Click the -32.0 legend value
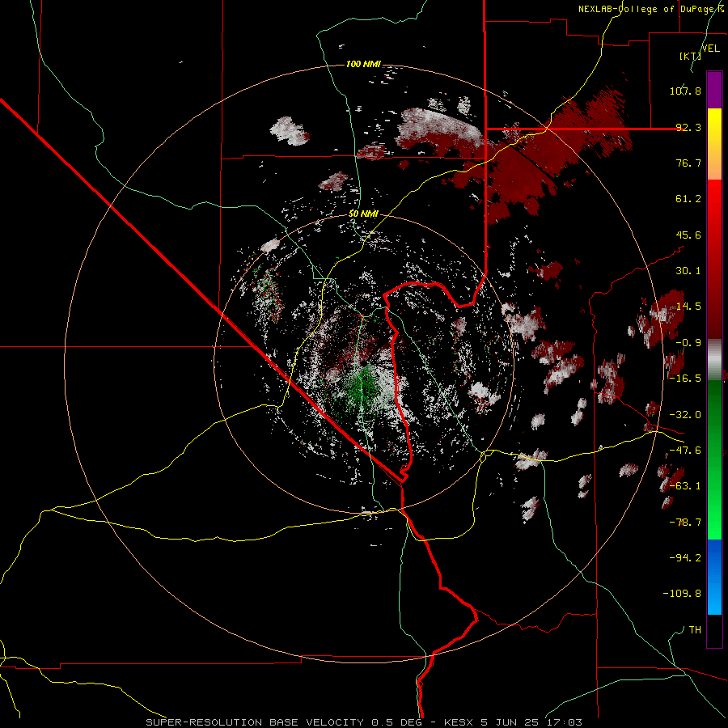 coord(685,415)
